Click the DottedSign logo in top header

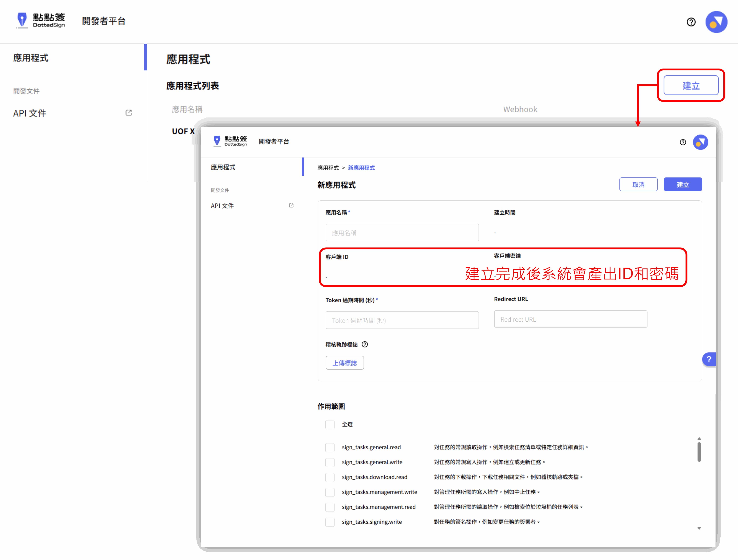[41, 21]
